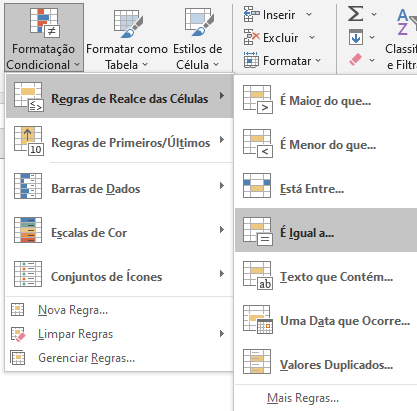The width and height of the screenshot is (417, 411).
Task: Click the AutoSum sigma icon
Action: [x=356, y=15]
